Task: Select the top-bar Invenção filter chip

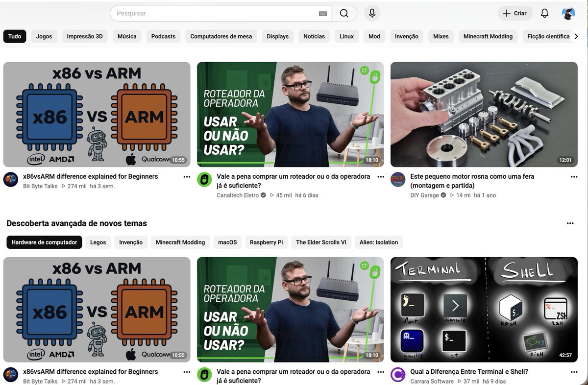Action: 407,36
